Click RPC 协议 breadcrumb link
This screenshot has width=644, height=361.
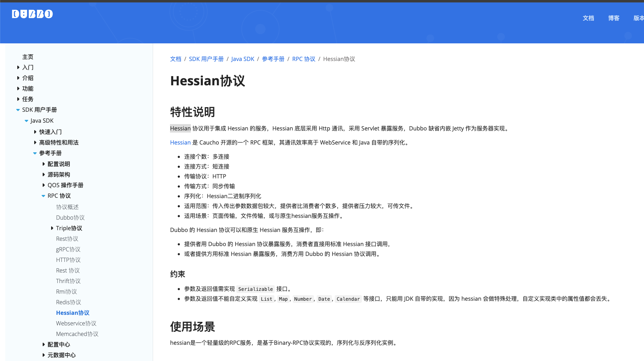pyautogui.click(x=304, y=59)
